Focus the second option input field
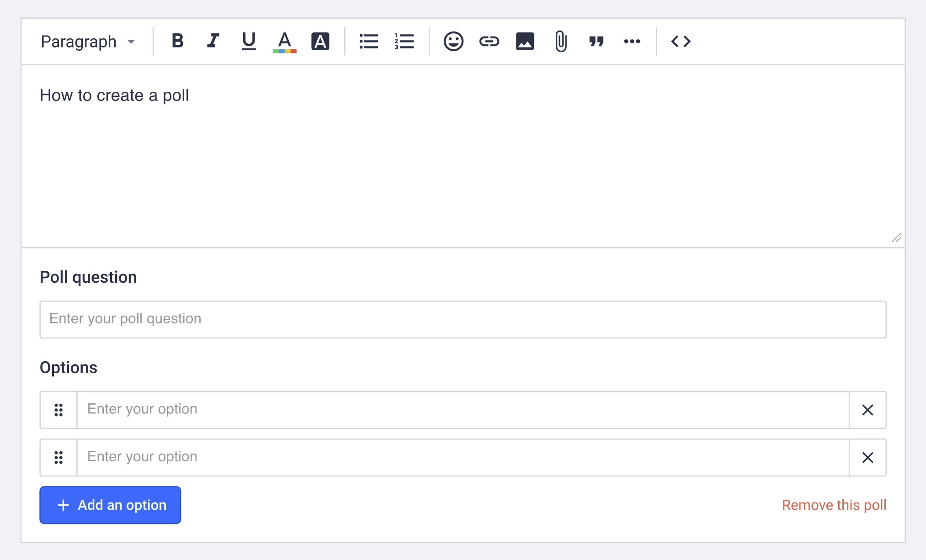The height and width of the screenshot is (560, 926). pos(463,457)
